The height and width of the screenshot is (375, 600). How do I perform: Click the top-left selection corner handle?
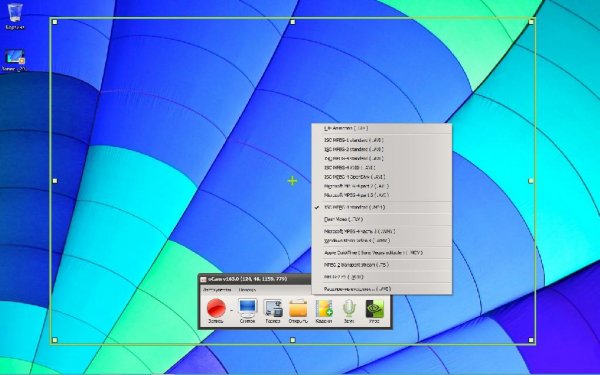[x=55, y=22]
